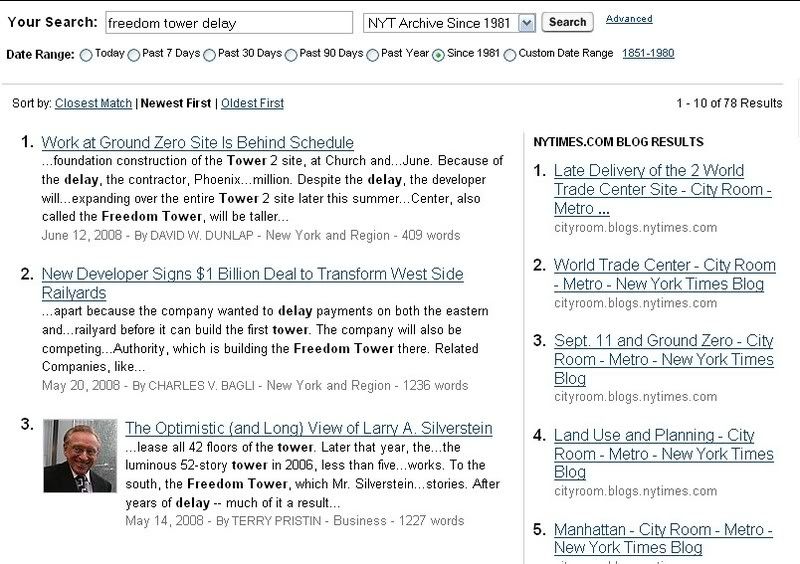Image resolution: width=800 pixels, height=564 pixels.
Task: Open the West Side Railyards developer article
Action: [x=252, y=283]
